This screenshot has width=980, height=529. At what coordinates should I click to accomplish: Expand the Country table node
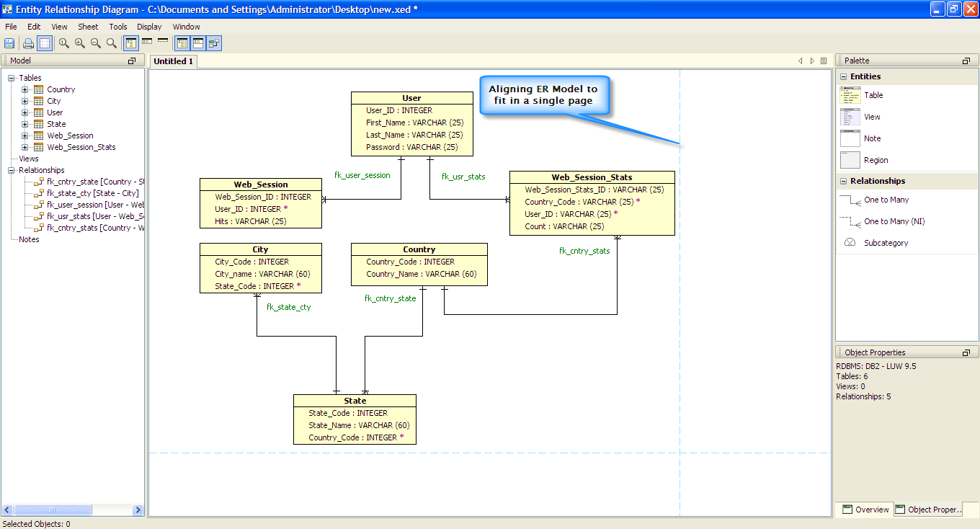point(25,89)
